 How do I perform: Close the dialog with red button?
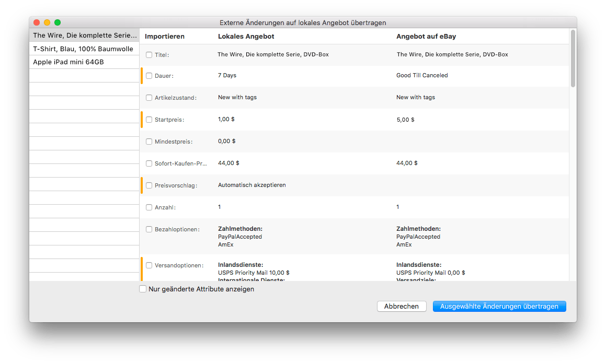pyautogui.click(x=37, y=22)
